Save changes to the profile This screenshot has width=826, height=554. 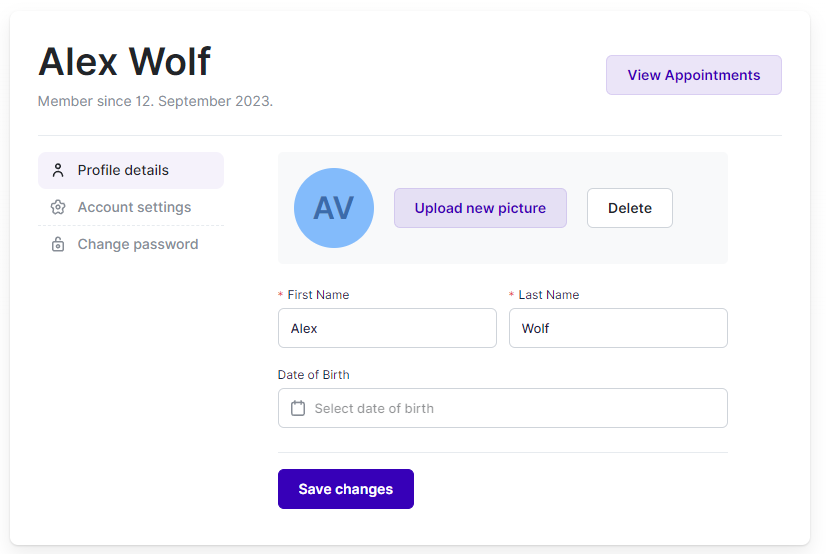[x=345, y=489]
